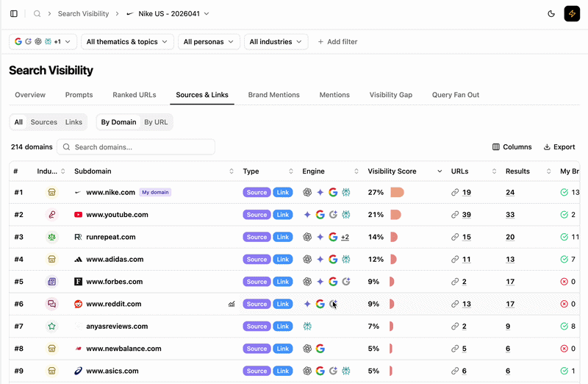Select the Sources filter toggle
The height and width of the screenshot is (384, 588).
(x=44, y=122)
